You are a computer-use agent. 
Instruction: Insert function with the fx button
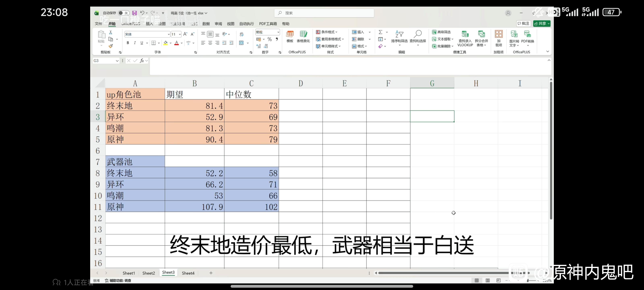point(142,61)
